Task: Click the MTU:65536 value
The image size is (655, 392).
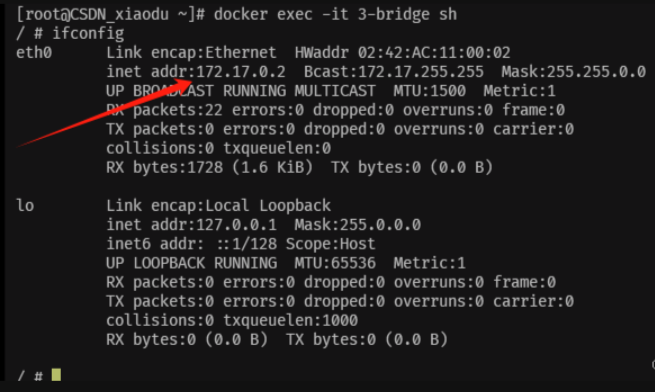Action: [335, 263]
